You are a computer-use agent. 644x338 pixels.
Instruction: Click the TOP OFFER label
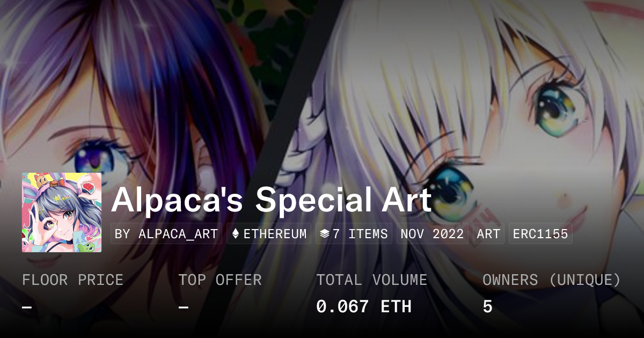[x=220, y=280]
